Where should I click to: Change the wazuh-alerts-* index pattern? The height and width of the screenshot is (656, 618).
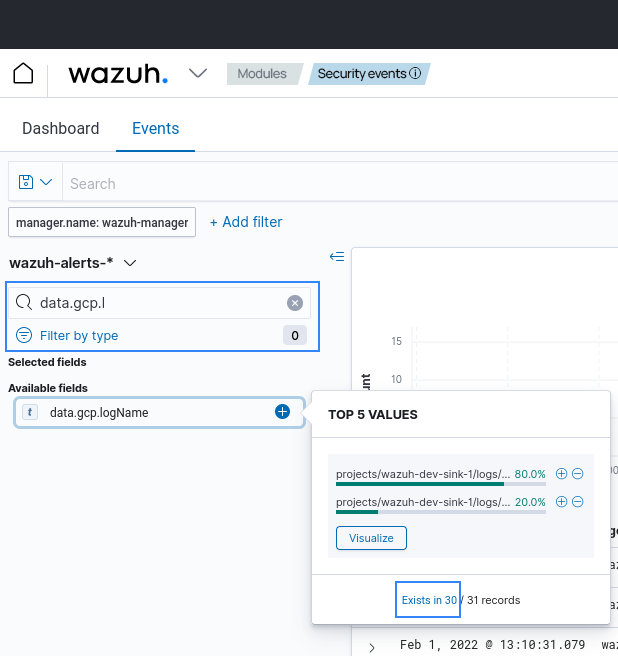[x=73, y=263]
